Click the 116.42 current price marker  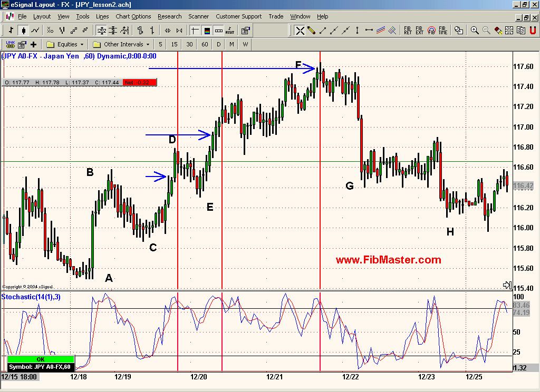pos(523,186)
